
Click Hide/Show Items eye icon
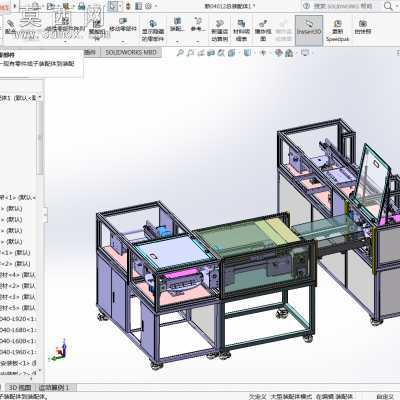(x=263, y=53)
